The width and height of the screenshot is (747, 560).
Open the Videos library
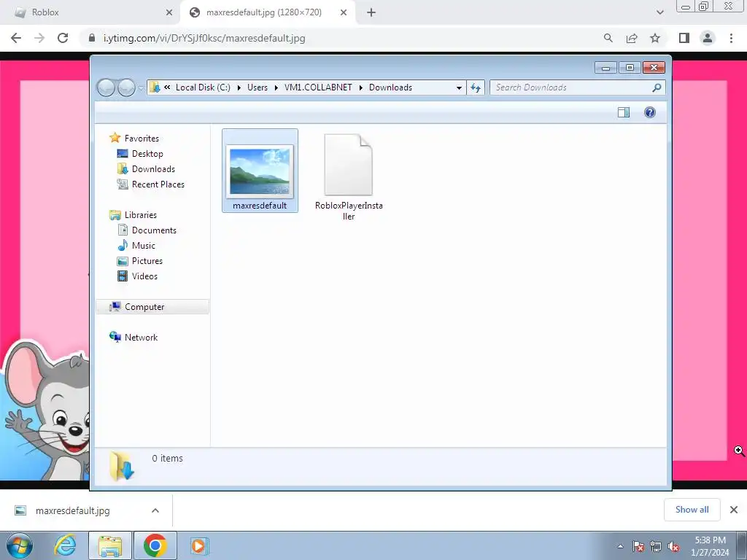[144, 276]
